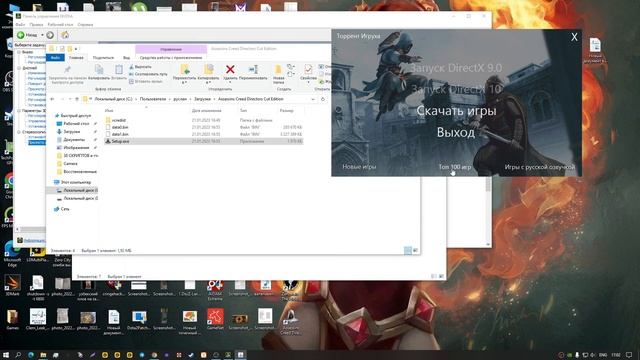Click Скачать игры in launcher
The image size is (640, 360).
(456, 111)
